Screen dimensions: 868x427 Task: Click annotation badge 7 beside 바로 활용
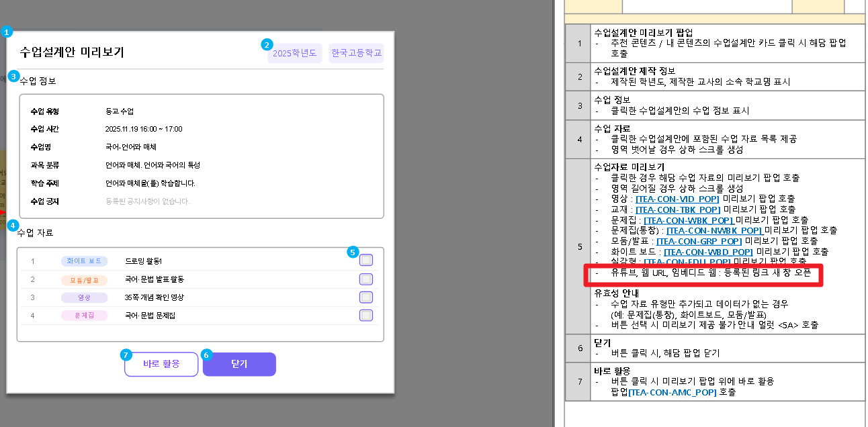pyautogui.click(x=126, y=354)
